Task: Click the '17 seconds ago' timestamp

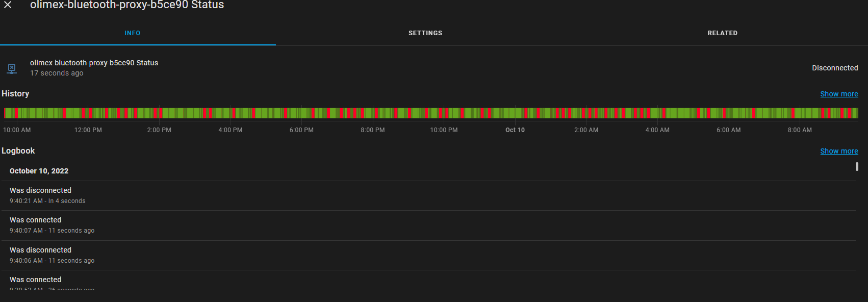Action: (x=57, y=73)
